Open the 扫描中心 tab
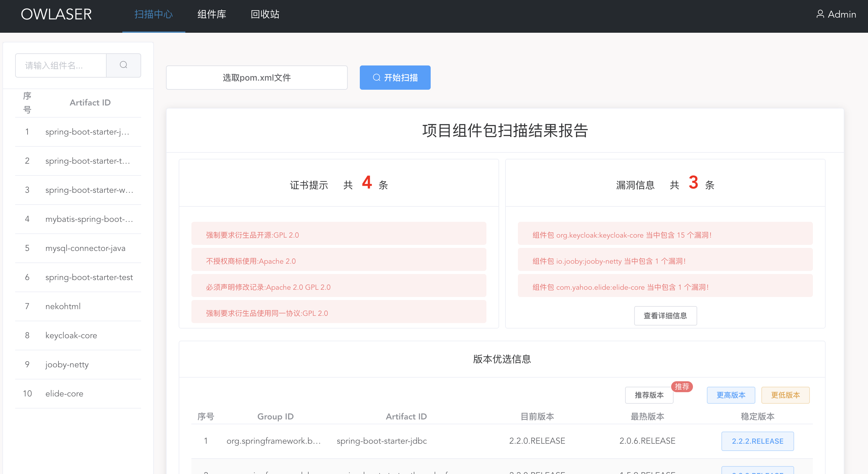 [x=153, y=14]
